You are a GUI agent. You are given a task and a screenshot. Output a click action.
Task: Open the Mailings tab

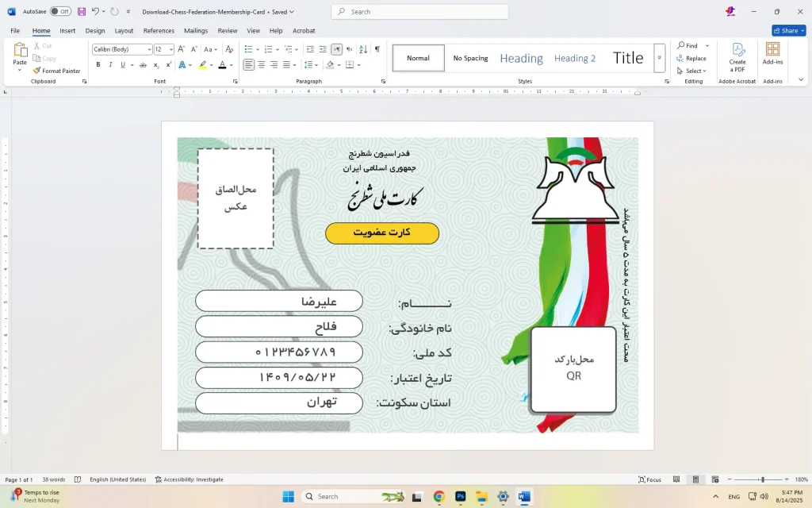(x=196, y=31)
